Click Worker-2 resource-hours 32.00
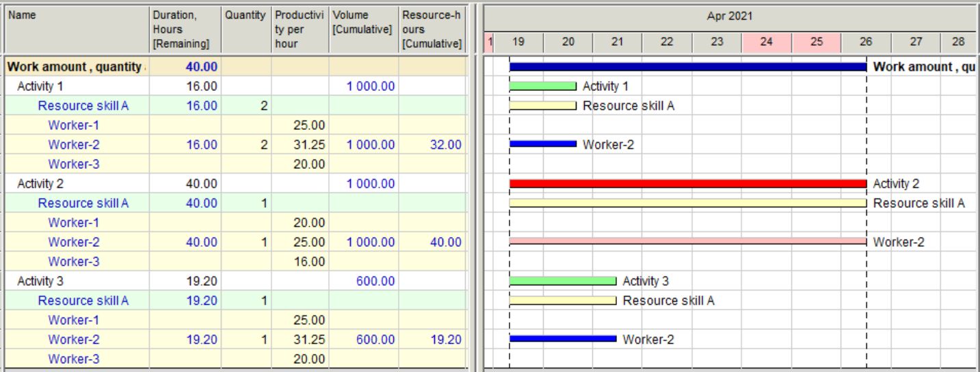980x372 pixels. pyautogui.click(x=447, y=144)
